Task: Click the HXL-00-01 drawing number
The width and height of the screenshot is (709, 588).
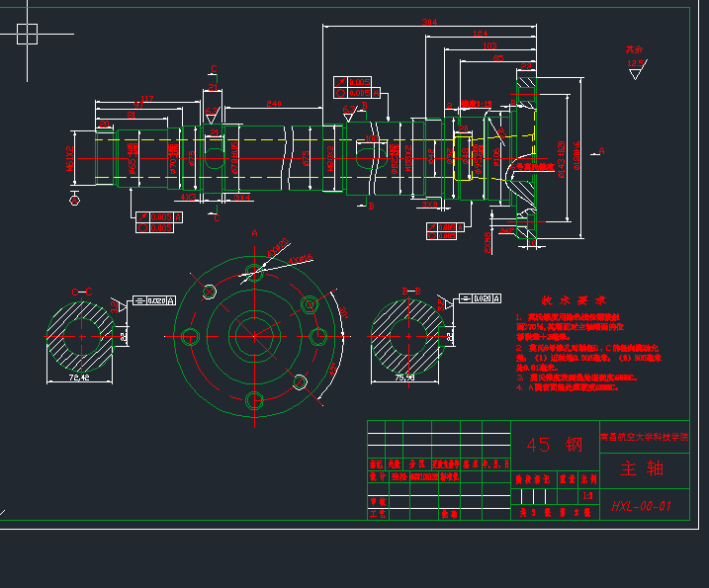Action: pyautogui.click(x=641, y=506)
